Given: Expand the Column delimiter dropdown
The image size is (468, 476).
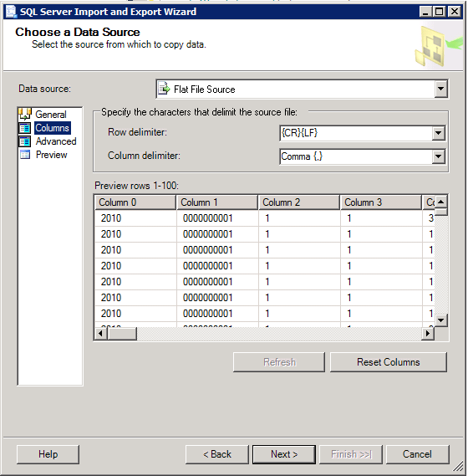Looking at the screenshot, I should click(x=438, y=156).
